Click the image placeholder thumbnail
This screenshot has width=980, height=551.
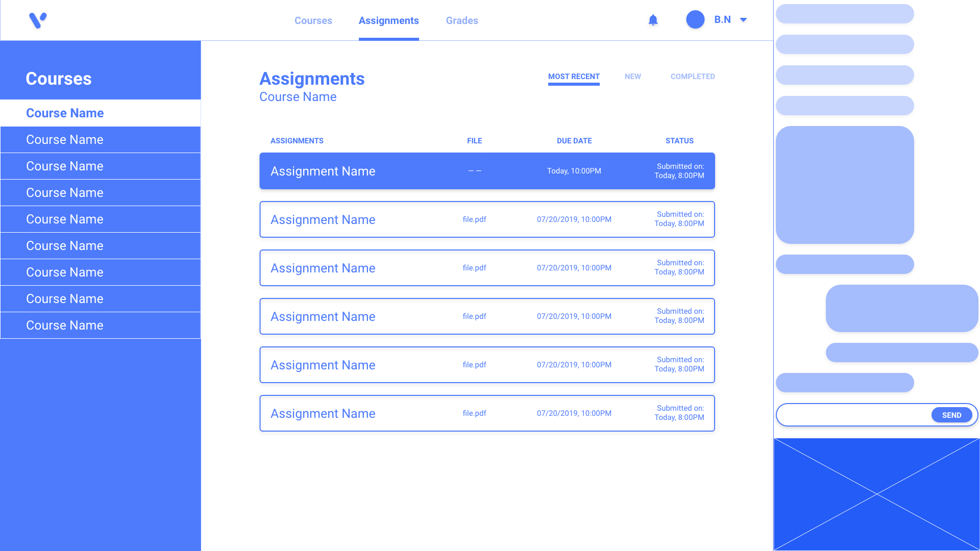[x=876, y=494]
